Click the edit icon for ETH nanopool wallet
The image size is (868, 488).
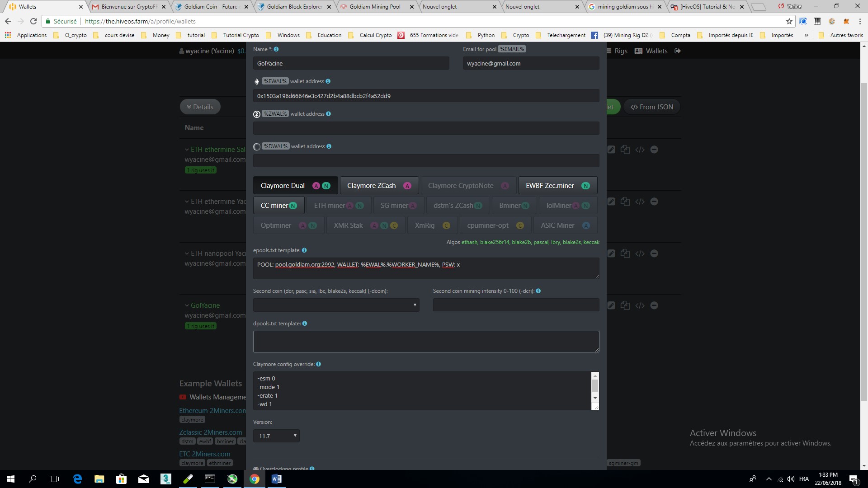[611, 253]
